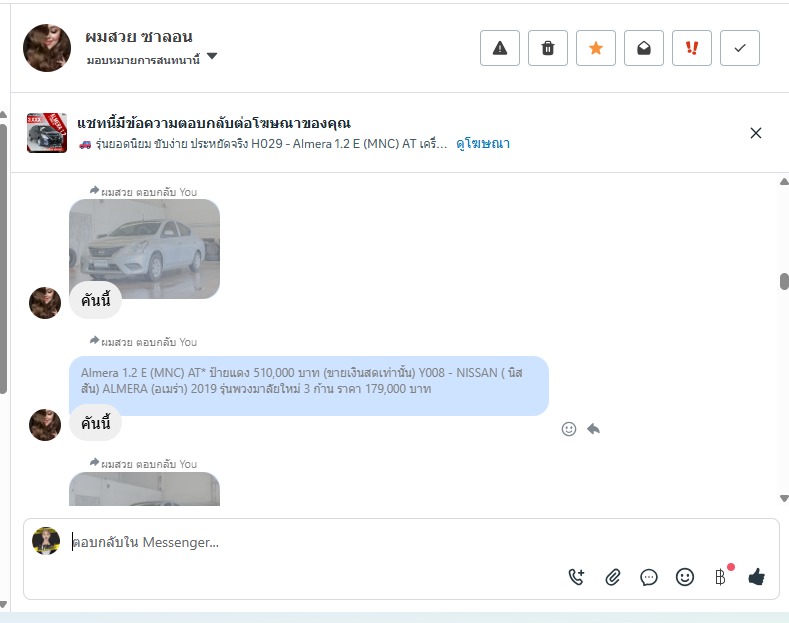Attach a file with paperclip icon

click(612, 577)
